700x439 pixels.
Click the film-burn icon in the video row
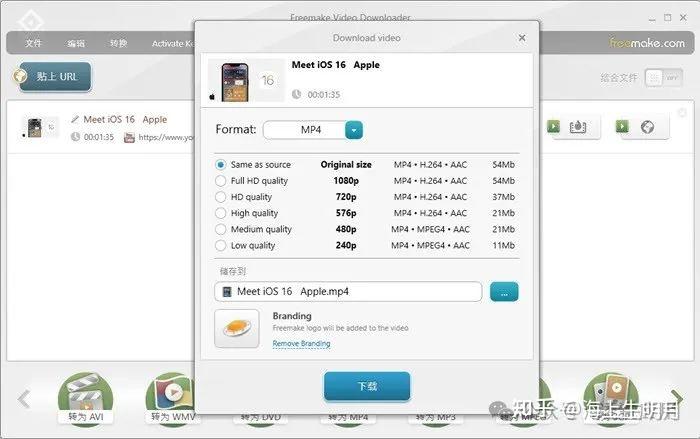[578, 127]
